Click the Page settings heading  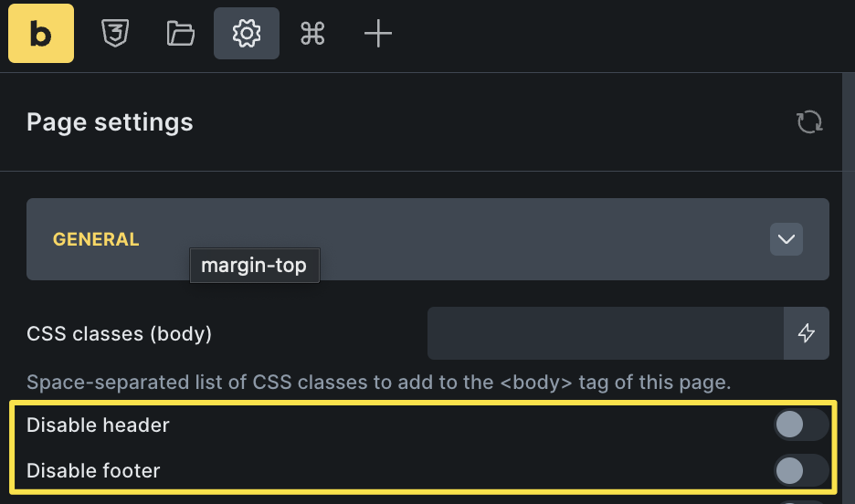click(x=110, y=122)
